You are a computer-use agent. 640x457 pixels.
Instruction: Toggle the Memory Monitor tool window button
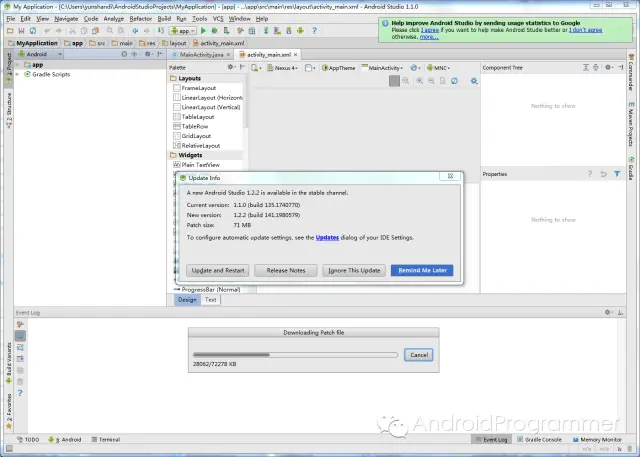click(x=597, y=439)
